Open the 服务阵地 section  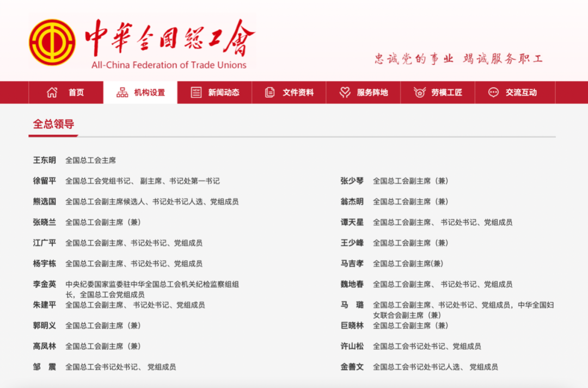370,92
